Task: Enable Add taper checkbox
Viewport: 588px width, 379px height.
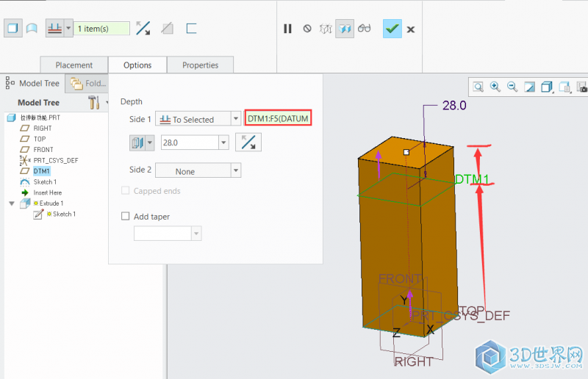Action: coord(125,216)
